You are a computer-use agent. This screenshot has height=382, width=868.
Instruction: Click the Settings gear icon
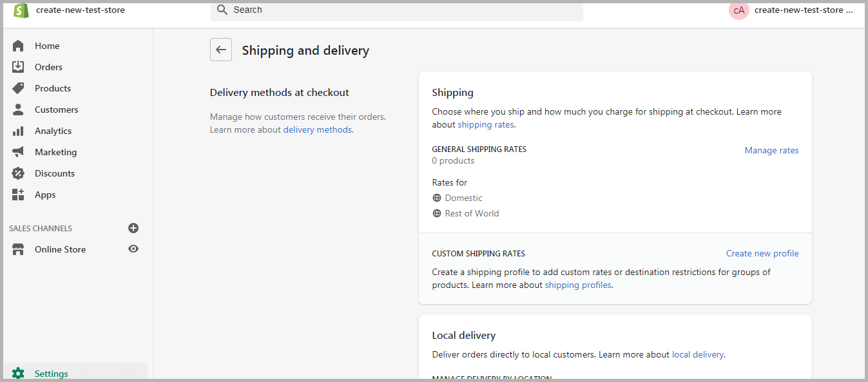[x=18, y=374]
